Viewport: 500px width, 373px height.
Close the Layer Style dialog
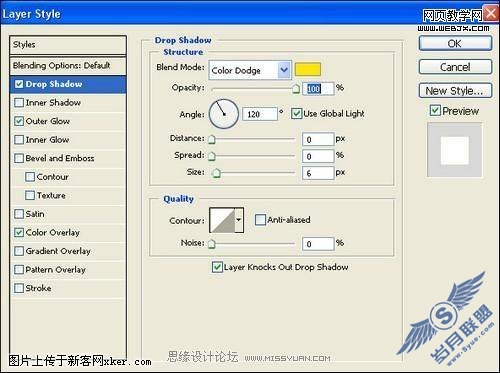click(x=491, y=14)
